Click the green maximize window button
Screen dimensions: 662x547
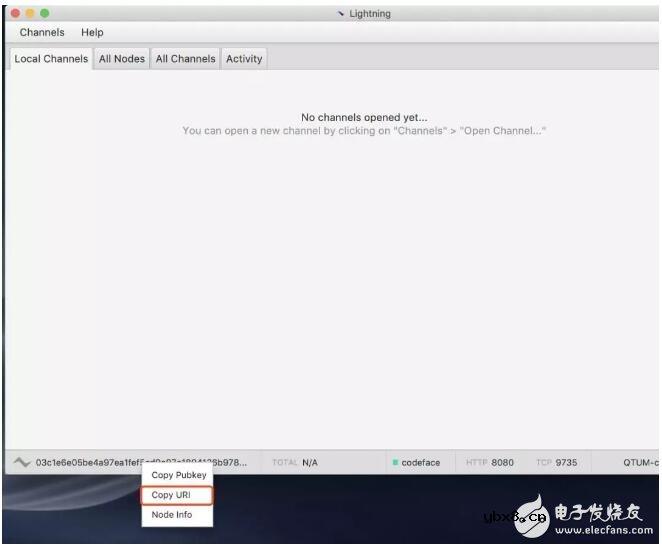[x=44, y=13]
